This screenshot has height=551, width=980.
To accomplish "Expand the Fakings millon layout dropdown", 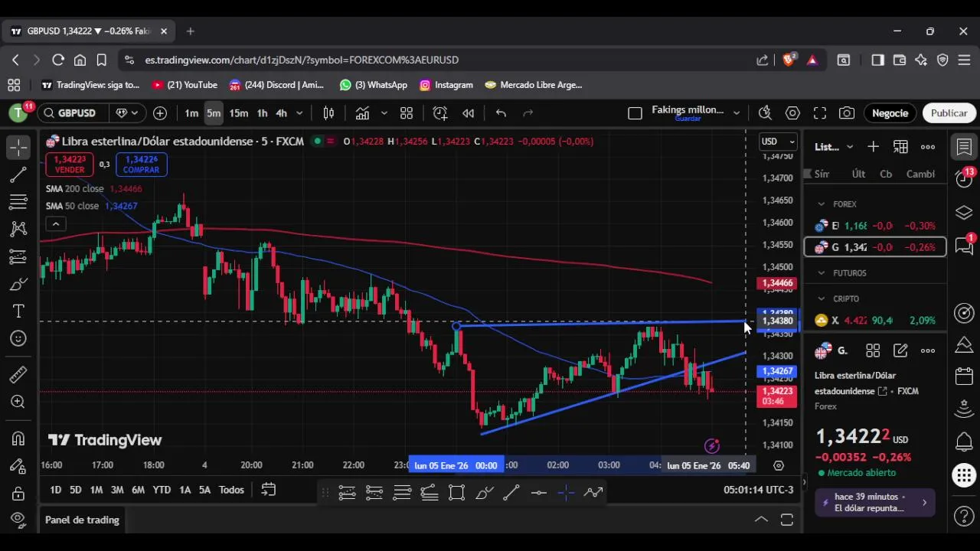I will tap(737, 113).
